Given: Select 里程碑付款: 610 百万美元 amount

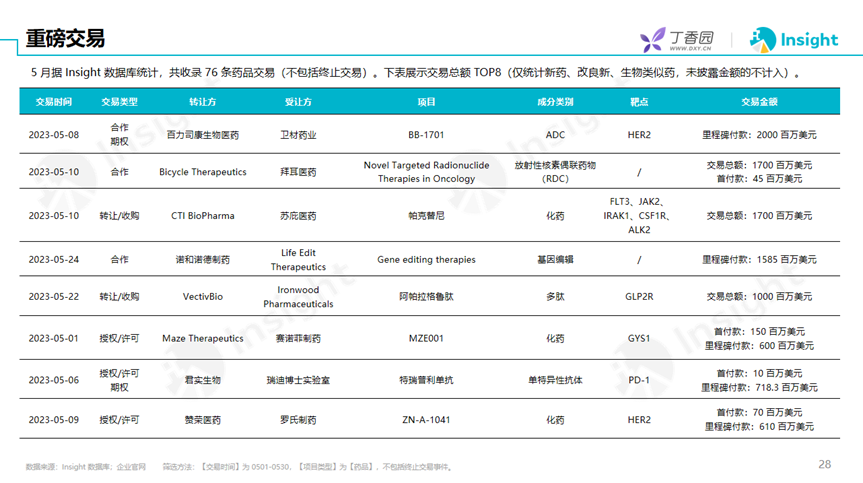Looking at the screenshot, I should point(759,426).
